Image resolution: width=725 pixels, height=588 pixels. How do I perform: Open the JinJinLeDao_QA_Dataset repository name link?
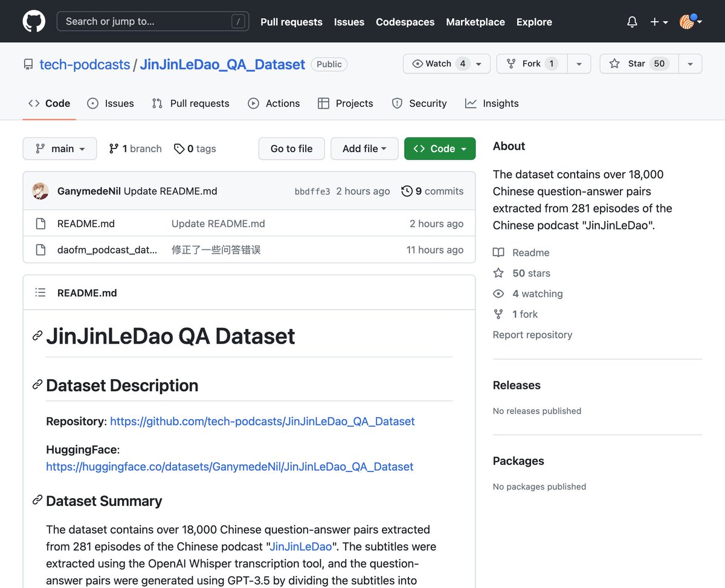coord(222,65)
